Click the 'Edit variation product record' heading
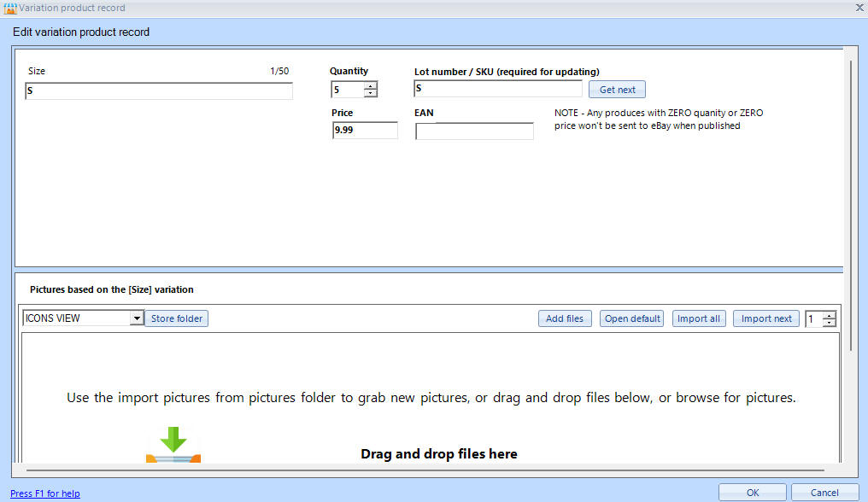Viewport: 868px width, 502px height. (81, 32)
